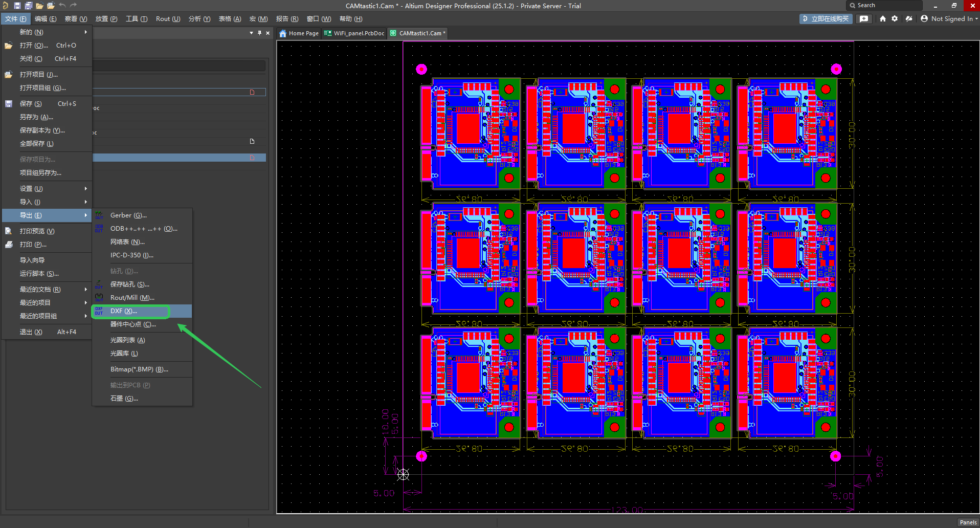980x528 pixels.
Task: Click the Open Document folder icon in the title bar
Action: (x=39, y=6)
